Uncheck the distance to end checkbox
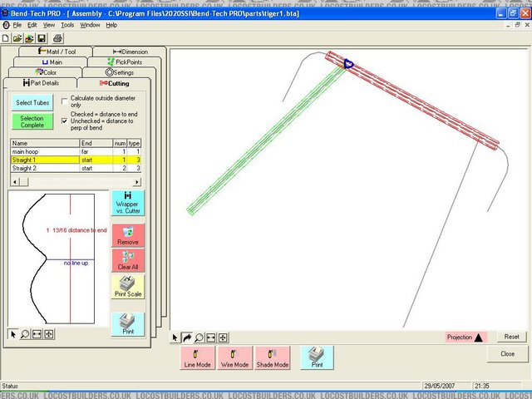This screenshot has height=399, width=532. click(65, 121)
